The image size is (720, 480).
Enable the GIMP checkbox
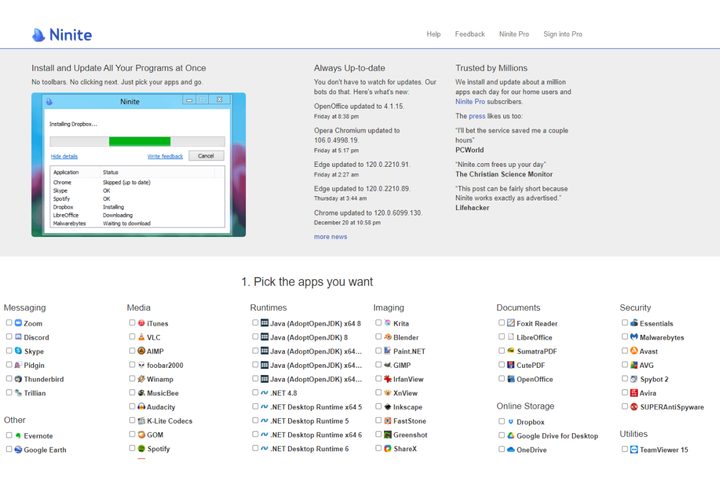coord(378,366)
